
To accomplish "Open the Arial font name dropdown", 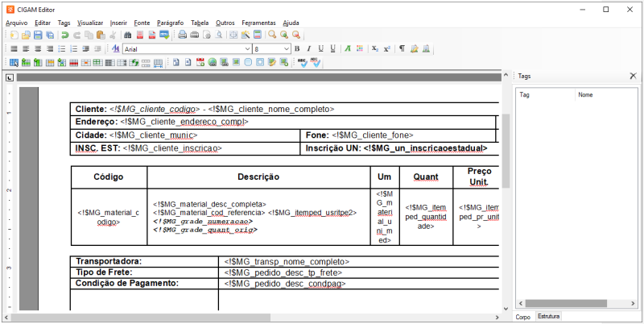I will coord(247,49).
